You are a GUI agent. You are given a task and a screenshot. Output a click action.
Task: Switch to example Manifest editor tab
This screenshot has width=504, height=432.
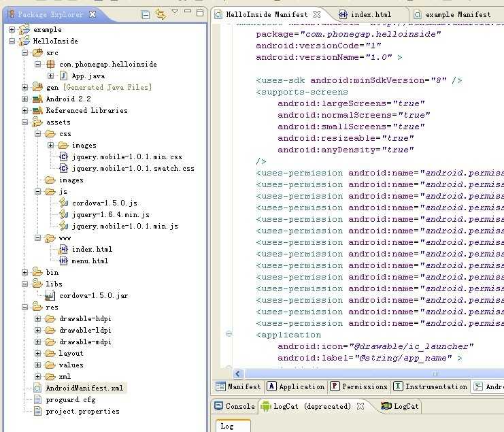[458, 15]
